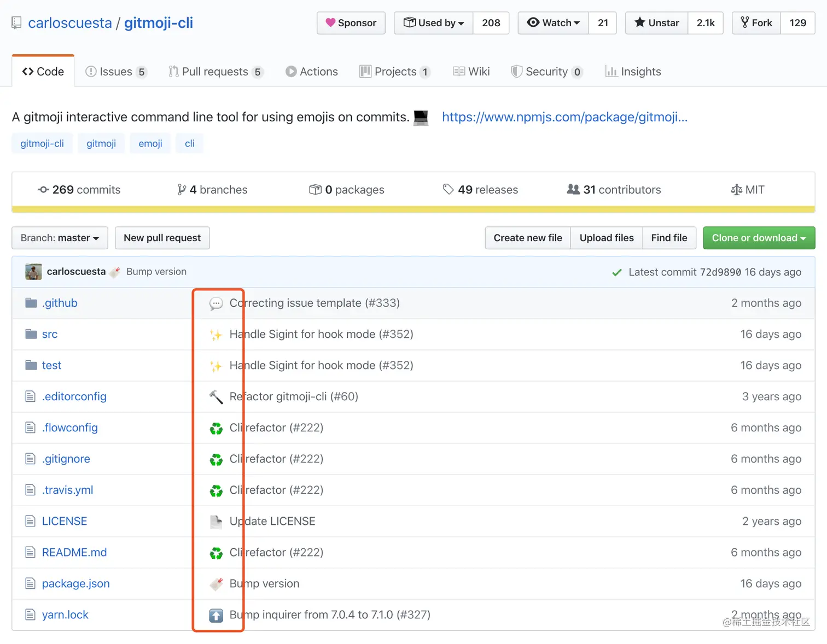Image resolution: width=827 pixels, height=644 pixels.
Task: Click the Upload files button
Action: 607,238
